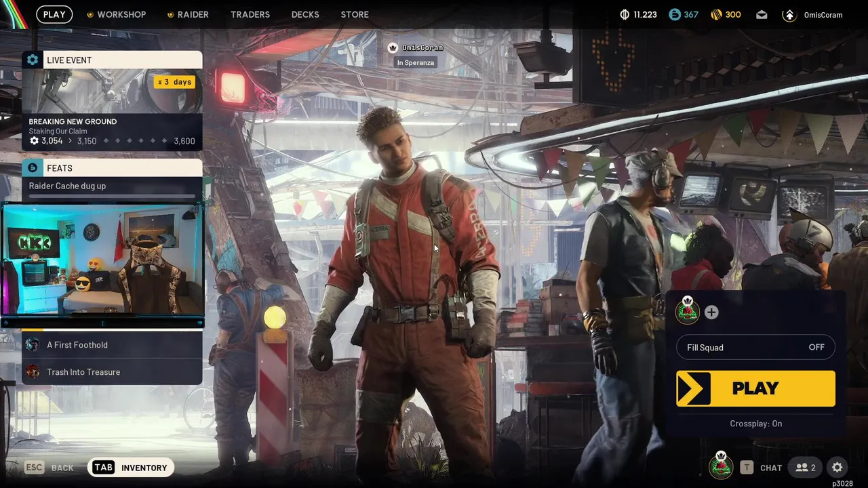Open the Play tab in top navigation
The width and height of the screenshot is (868, 488).
(x=54, y=14)
